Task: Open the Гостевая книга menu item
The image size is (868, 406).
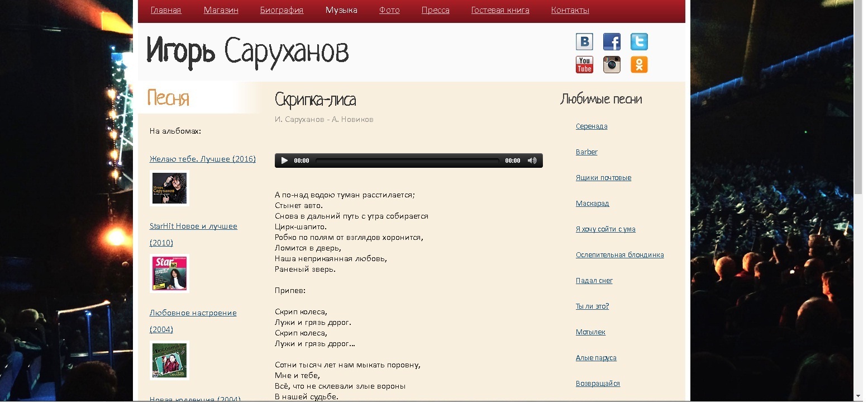Action: pyautogui.click(x=500, y=10)
